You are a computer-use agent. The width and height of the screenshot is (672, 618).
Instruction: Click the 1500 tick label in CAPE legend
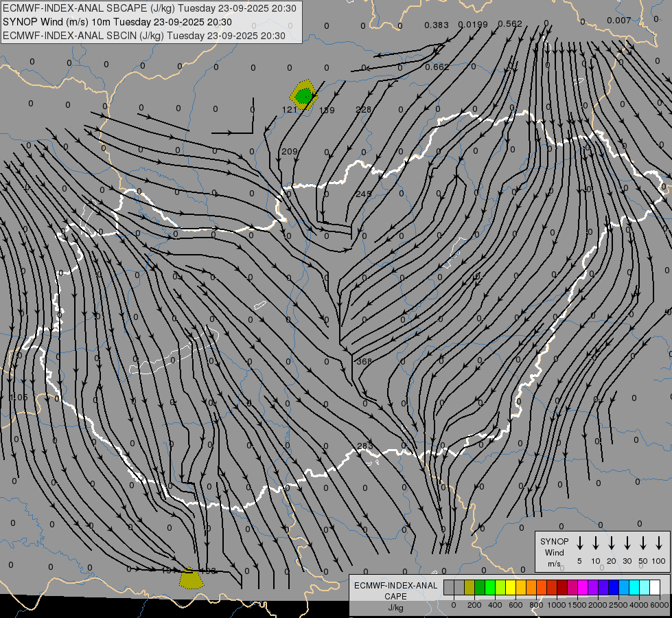(x=577, y=605)
